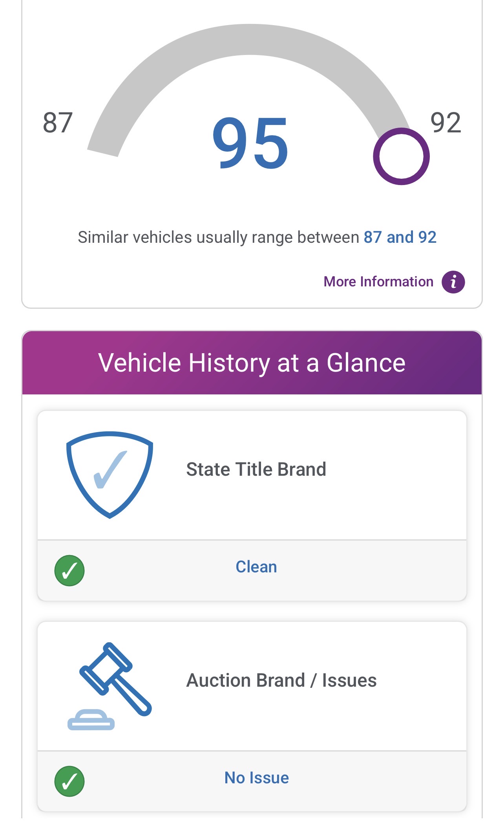
Task: Select the purple circle gauge marker
Action: tap(401, 156)
